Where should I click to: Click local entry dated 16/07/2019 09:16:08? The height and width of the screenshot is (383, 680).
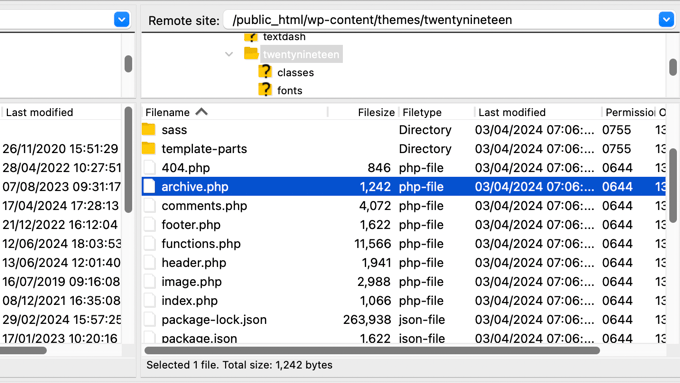tap(61, 282)
